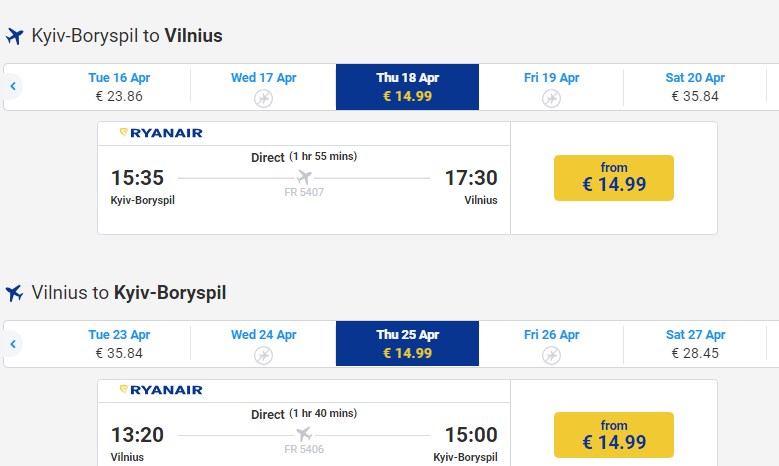Click the no-flight icon under Wed 17 Apr
The width and height of the screenshot is (779, 466).
[263, 98]
